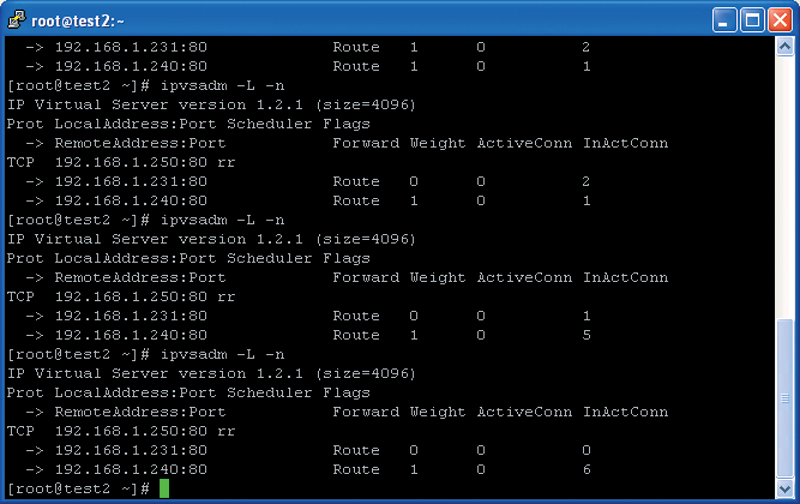Screen dimensions: 800x504
Task: Minimize the root@test2 terminal window
Action: (724, 20)
